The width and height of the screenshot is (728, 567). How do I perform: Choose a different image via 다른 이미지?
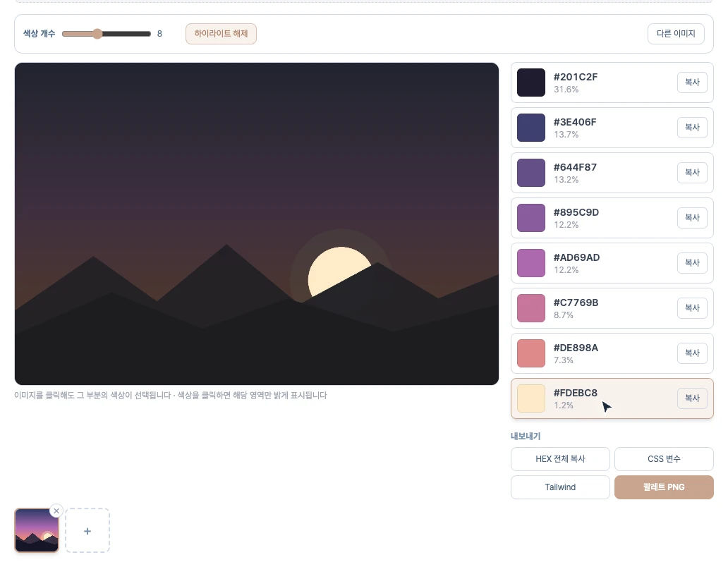tap(676, 34)
